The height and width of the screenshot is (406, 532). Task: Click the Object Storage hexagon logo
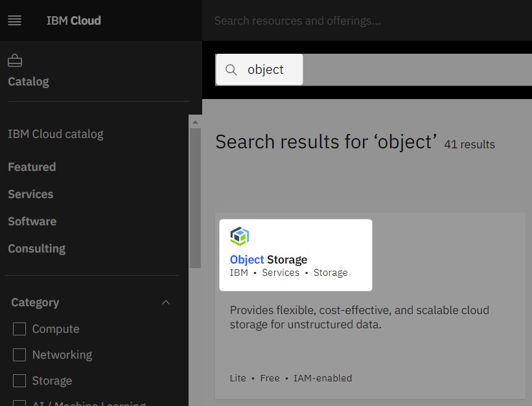click(x=240, y=236)
